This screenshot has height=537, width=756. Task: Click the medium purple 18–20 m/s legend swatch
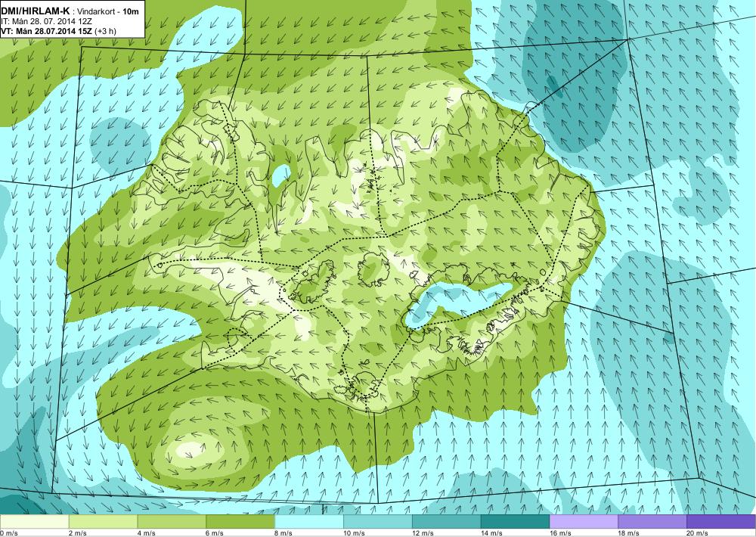653,522
